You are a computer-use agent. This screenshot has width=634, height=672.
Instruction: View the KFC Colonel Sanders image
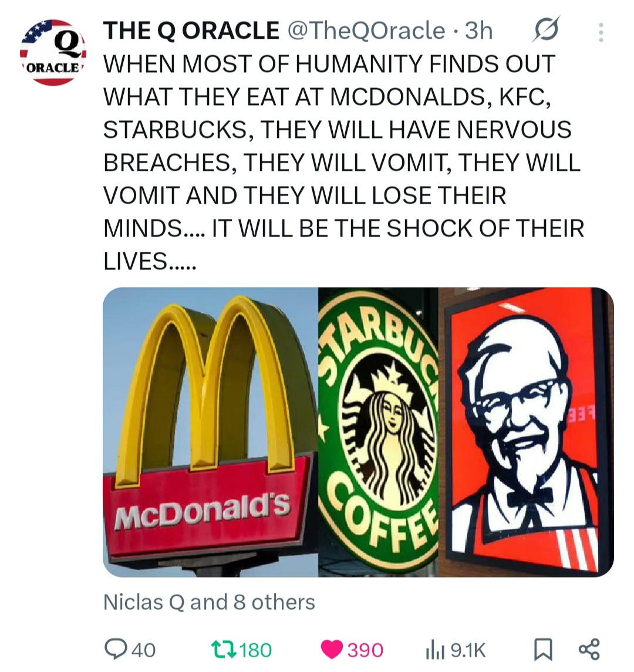[x=526, y=432]
